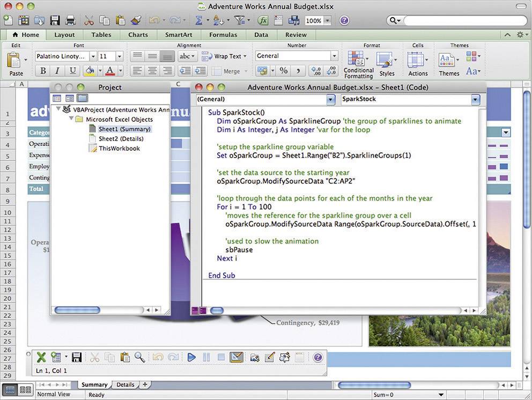Click the Themes button in ribbon
The height and width of the screenshot is (400, 532).
click(449, 64)
